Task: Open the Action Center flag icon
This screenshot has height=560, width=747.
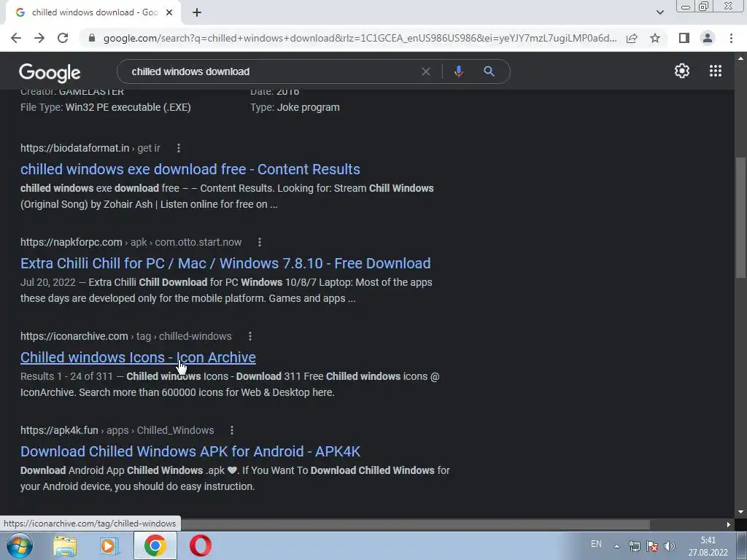Action: (652, 546)
